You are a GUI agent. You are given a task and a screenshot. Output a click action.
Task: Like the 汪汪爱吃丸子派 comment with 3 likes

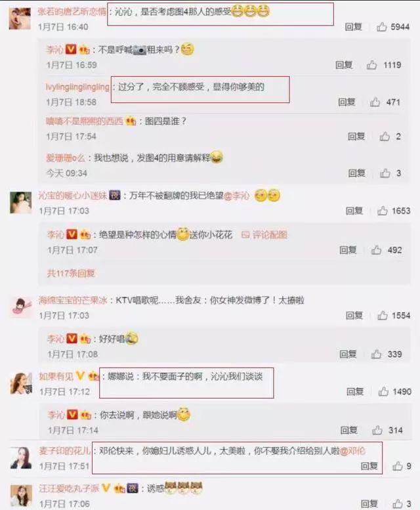tap(398, 504)
